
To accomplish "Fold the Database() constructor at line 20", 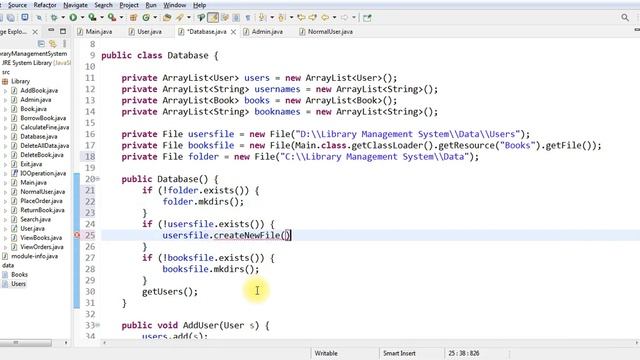I will [x=98, y=179].
